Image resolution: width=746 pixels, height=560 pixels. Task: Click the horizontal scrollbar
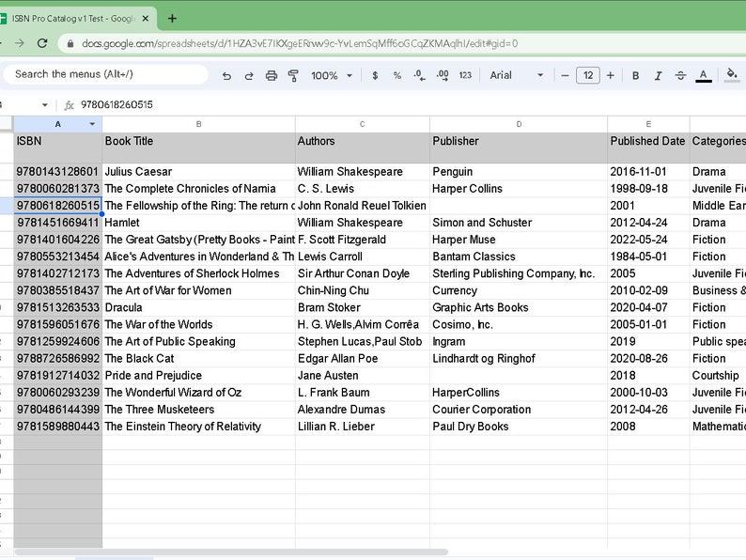tap(231, 552)
